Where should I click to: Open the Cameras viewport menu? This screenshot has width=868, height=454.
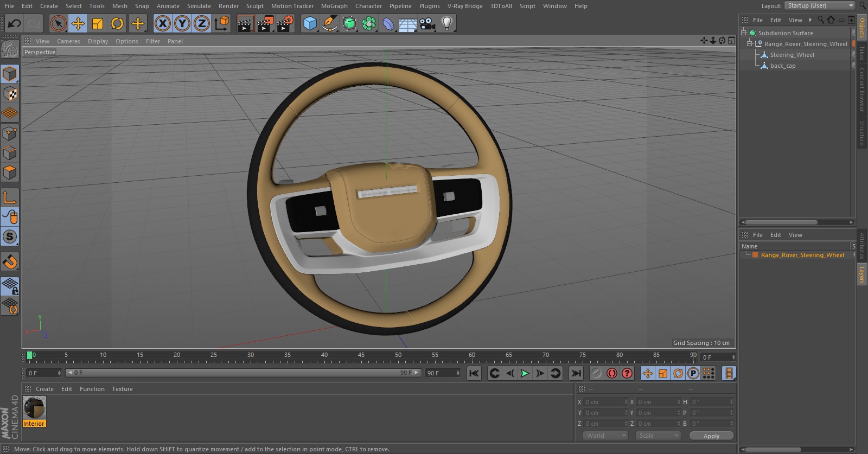click(68, 41)
